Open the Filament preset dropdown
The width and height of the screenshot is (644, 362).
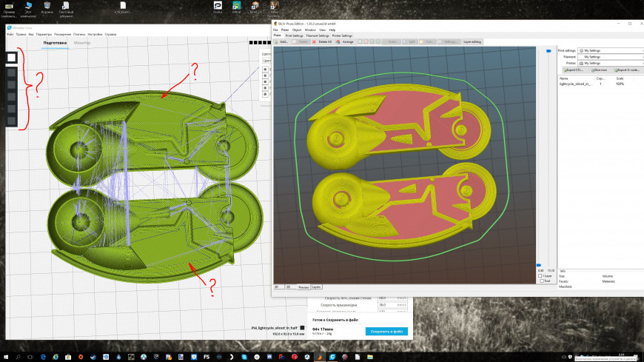[x=611, y=57]
